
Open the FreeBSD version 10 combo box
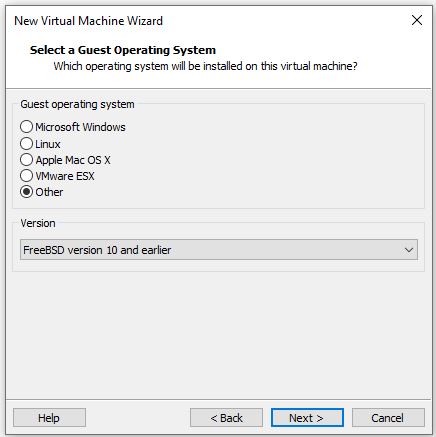click(219, 250)
